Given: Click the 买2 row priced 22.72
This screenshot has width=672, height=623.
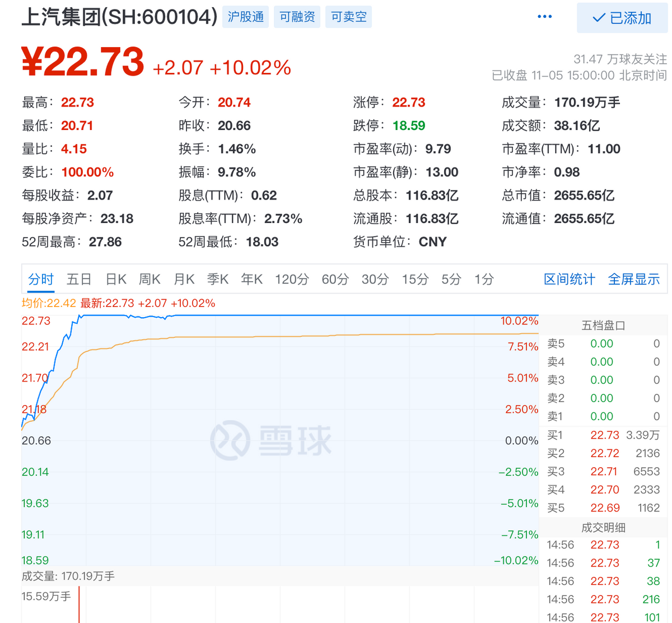Looking at the screenshot, I should tap(603, 453).
